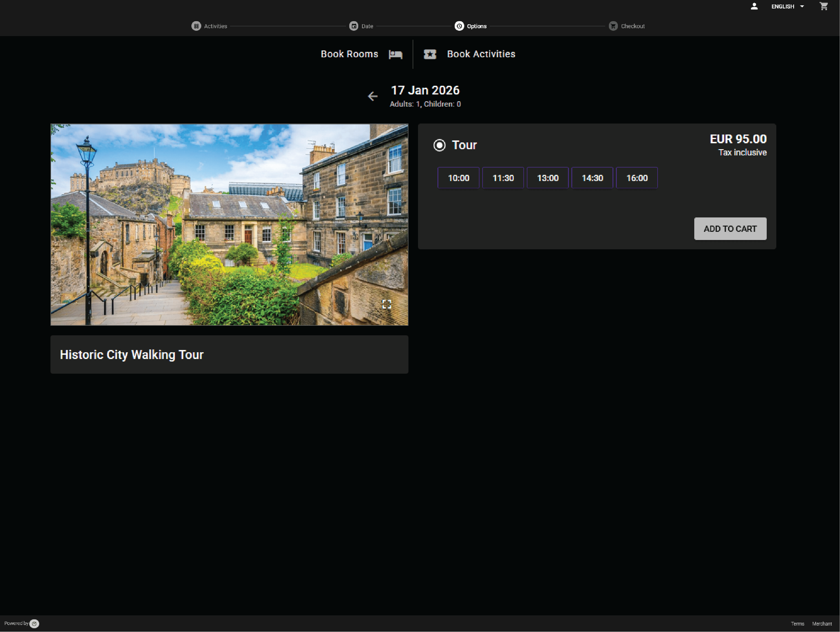Open the shopping cart icon
Screen dimensions: 840x632
823,6
